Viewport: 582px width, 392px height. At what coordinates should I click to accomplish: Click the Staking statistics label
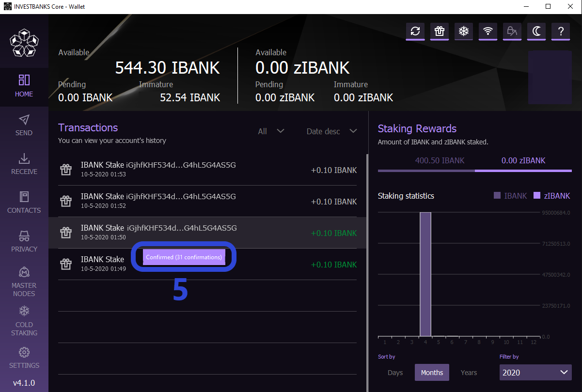(406, 196)
